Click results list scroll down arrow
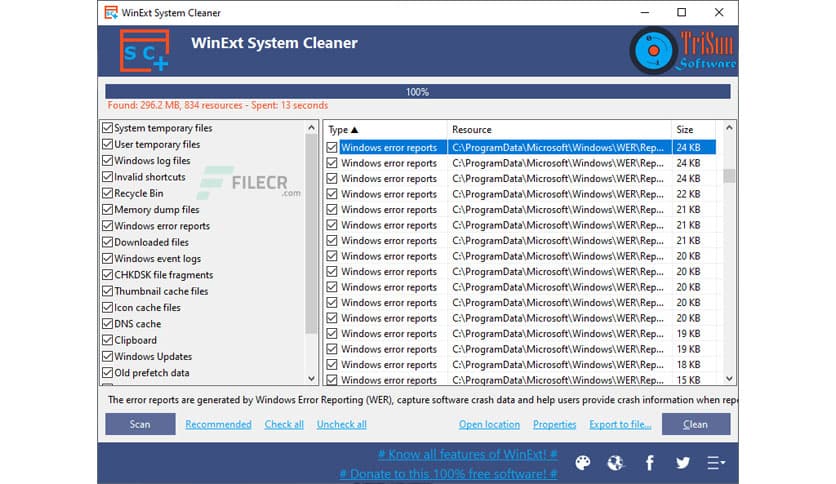 pyautogui.click(x=729, y=378)
